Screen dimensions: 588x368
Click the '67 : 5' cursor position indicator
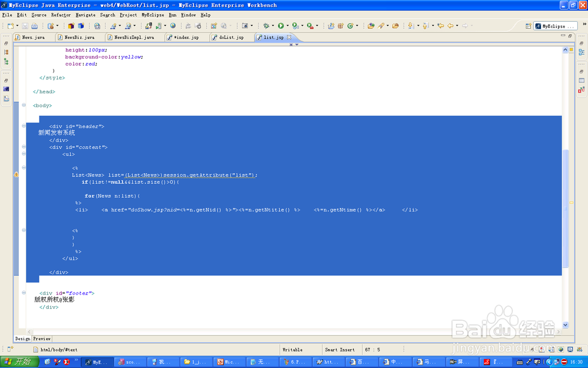[372, 350]
